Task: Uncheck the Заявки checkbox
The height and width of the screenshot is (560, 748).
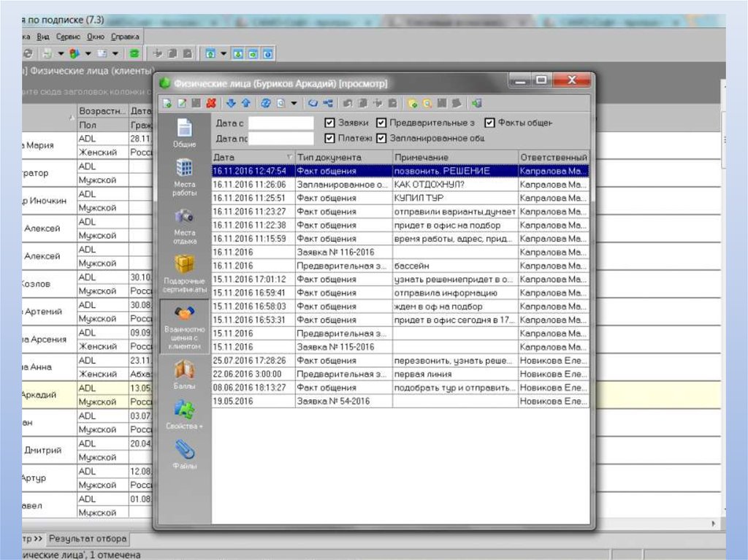Action: [x=330, y=123]
